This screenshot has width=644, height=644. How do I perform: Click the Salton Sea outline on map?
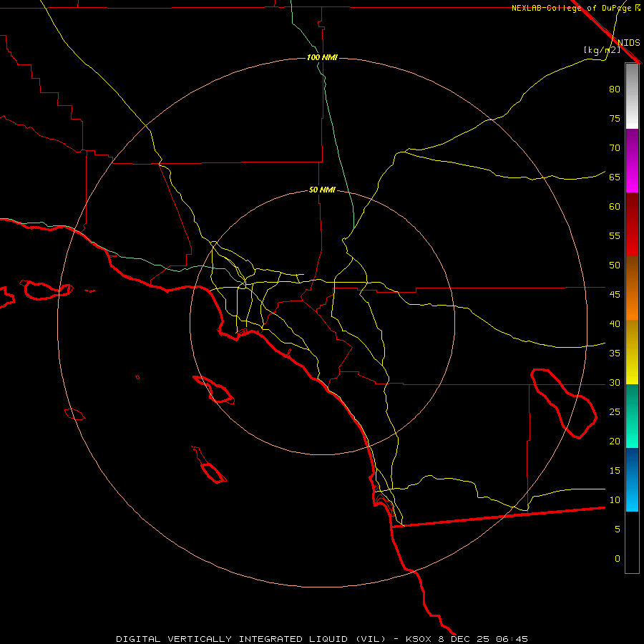564,404
